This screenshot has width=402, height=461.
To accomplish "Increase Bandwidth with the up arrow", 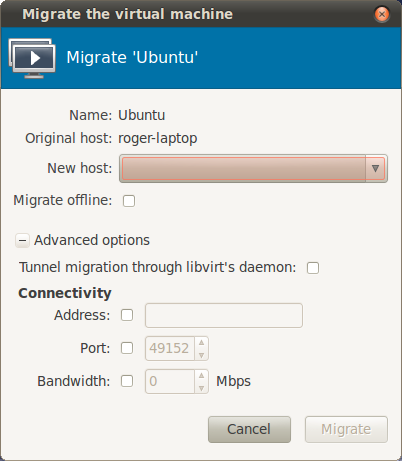I will pos(201,376).
